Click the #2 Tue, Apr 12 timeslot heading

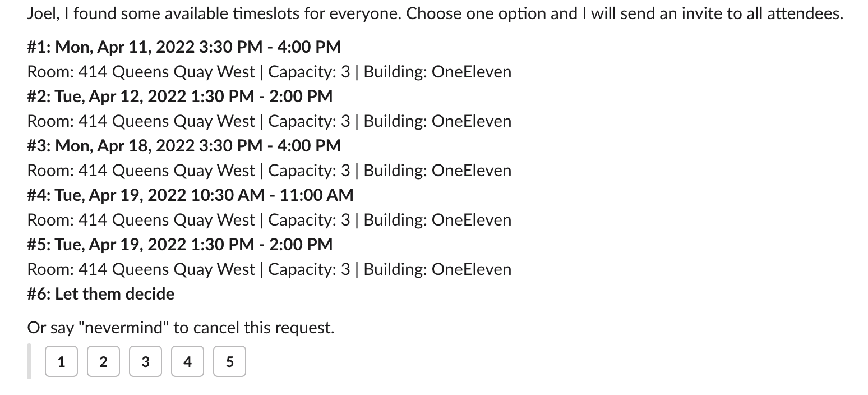coord(179,97)
